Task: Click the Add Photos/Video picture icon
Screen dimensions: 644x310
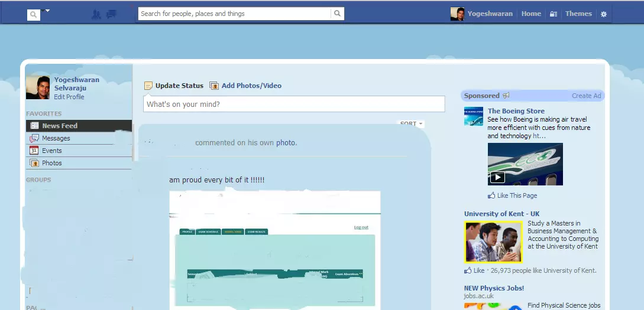Action: click(213, 86)
